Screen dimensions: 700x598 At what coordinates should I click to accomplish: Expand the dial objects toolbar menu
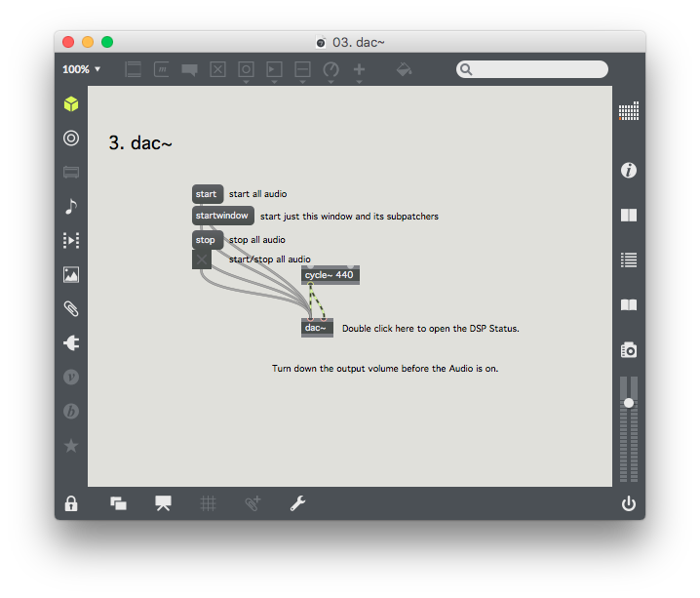point(331,82)
